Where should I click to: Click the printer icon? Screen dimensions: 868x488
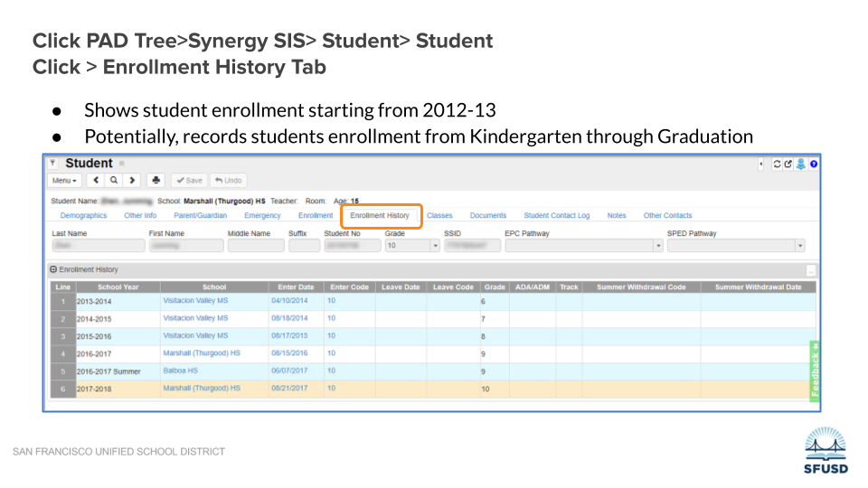(156, 180)
